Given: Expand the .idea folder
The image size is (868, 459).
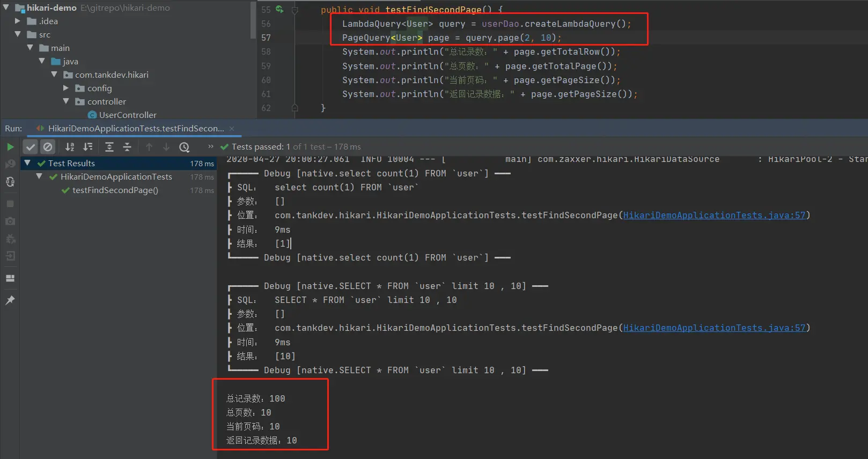Looking at the screenshot, I should (18, 21).
